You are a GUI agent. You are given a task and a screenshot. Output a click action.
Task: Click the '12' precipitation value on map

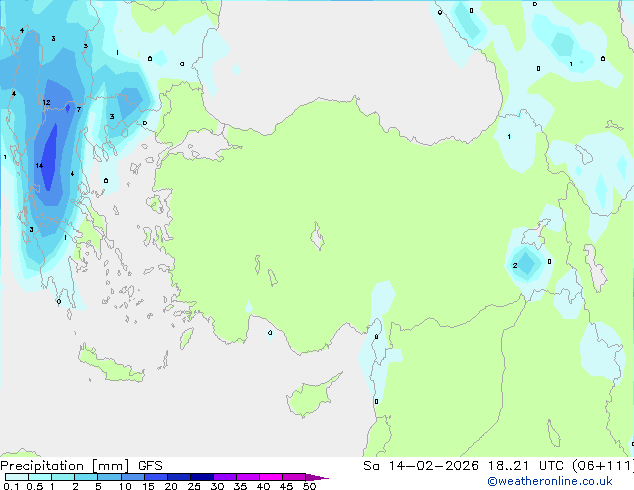(x=46, y=102)
